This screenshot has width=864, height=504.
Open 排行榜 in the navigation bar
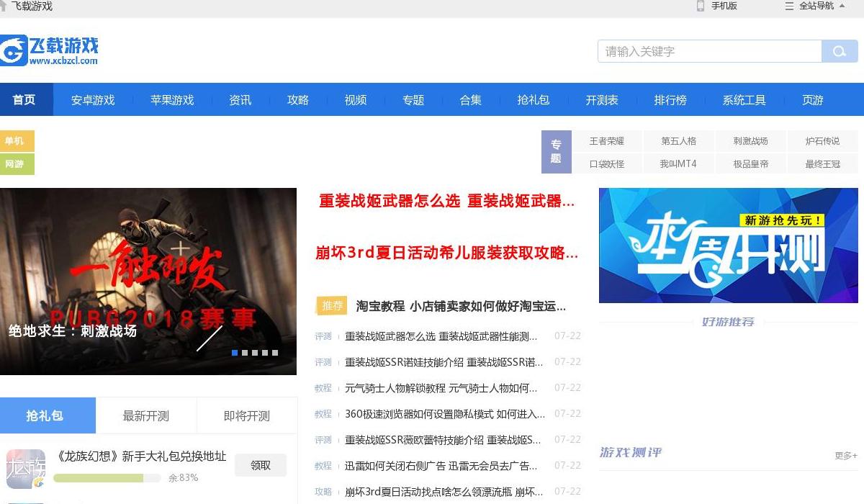point(670,100)
